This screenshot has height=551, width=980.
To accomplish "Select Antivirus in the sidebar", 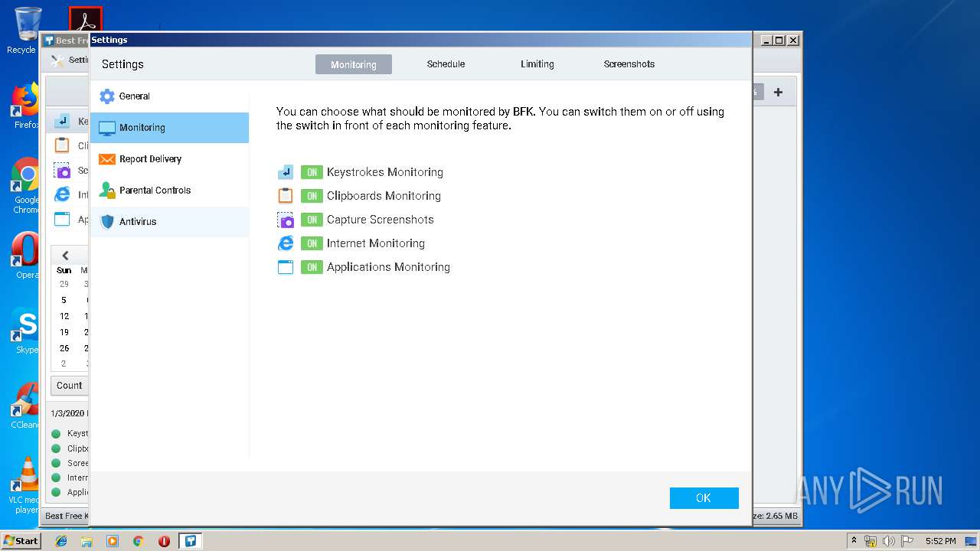I will [x=169, y=222].
